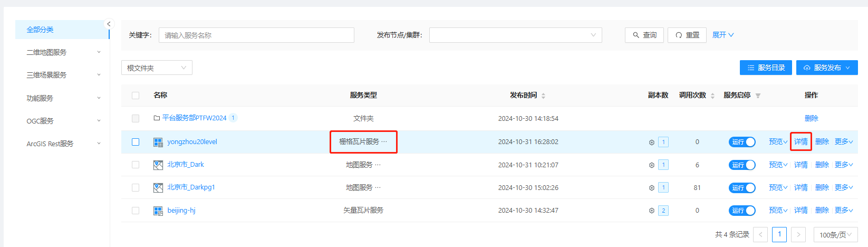
Task: Click the 查询 search button
Action: [x=644, y=35]
